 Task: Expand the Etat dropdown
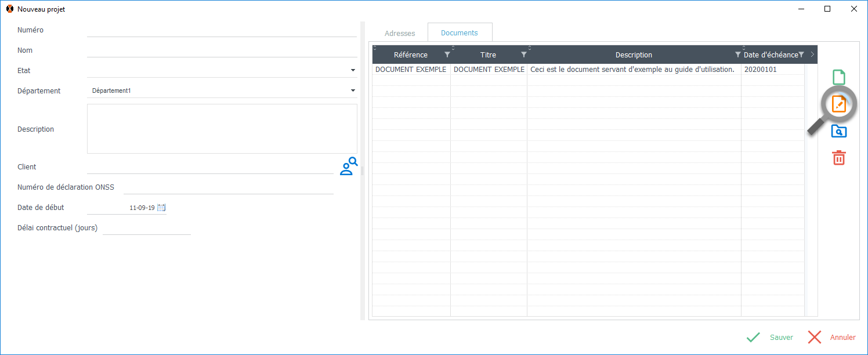click(x=352, y=71)
